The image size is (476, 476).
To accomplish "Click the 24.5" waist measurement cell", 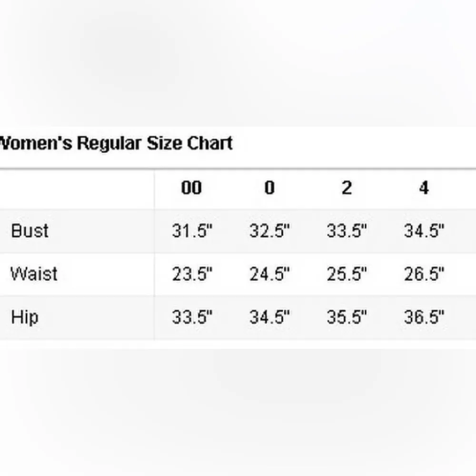I will coord(269,274).
